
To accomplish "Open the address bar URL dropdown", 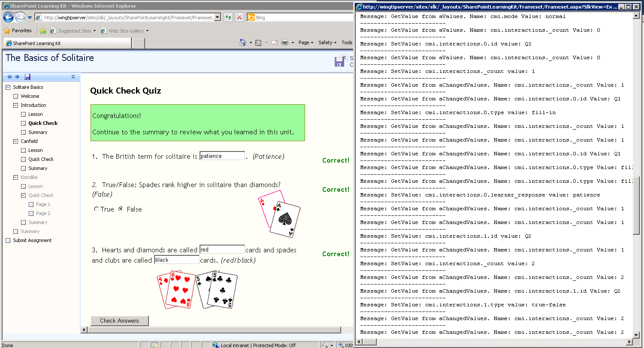I will [x=217, y=18].
